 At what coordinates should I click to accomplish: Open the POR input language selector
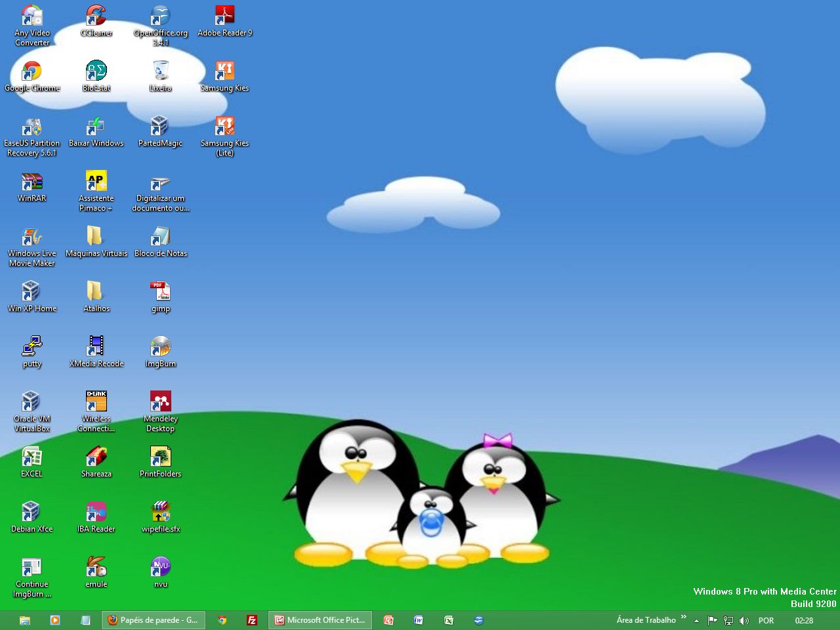(766, 621)
